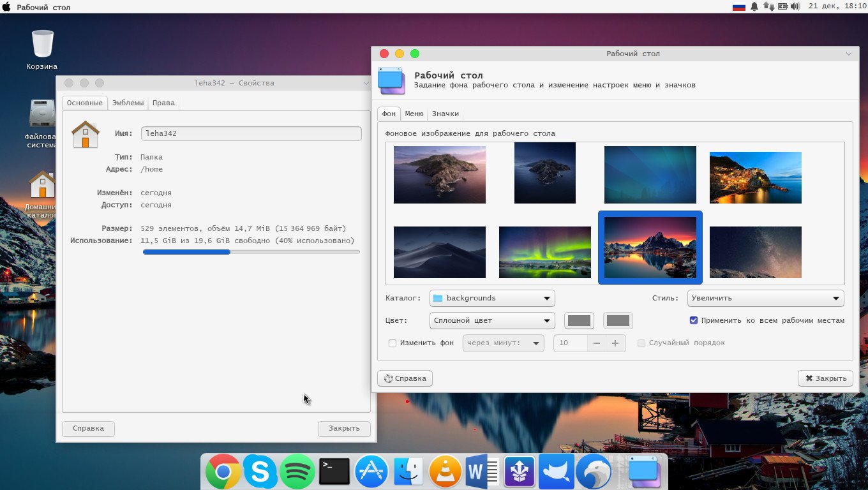Uncheck "Применить ко всем рабочим местам"
The height and width of the screenshot is (490, 868).
[694, 320]
